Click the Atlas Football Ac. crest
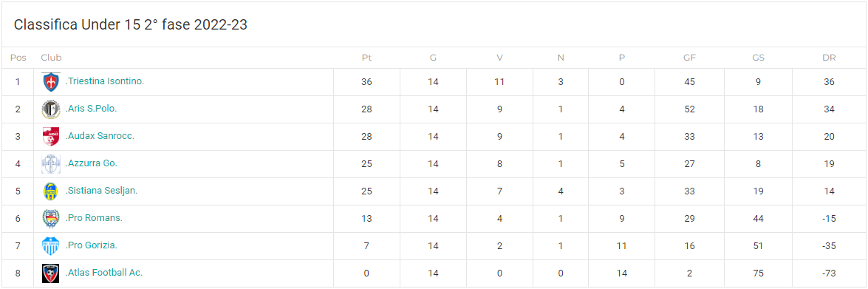868x289 pixels. 50,273
